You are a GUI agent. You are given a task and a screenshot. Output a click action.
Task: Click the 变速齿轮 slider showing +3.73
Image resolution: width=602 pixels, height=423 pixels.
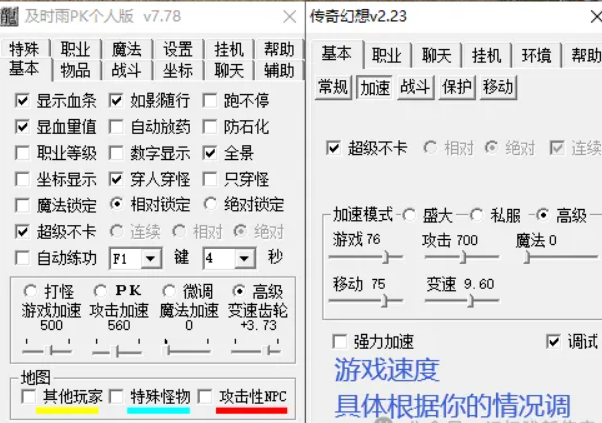(x=256, y=350)
